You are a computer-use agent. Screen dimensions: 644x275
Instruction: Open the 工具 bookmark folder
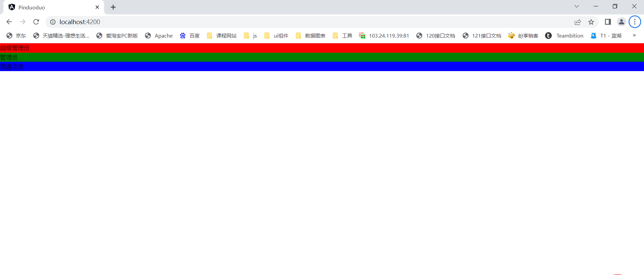[342, 36]
